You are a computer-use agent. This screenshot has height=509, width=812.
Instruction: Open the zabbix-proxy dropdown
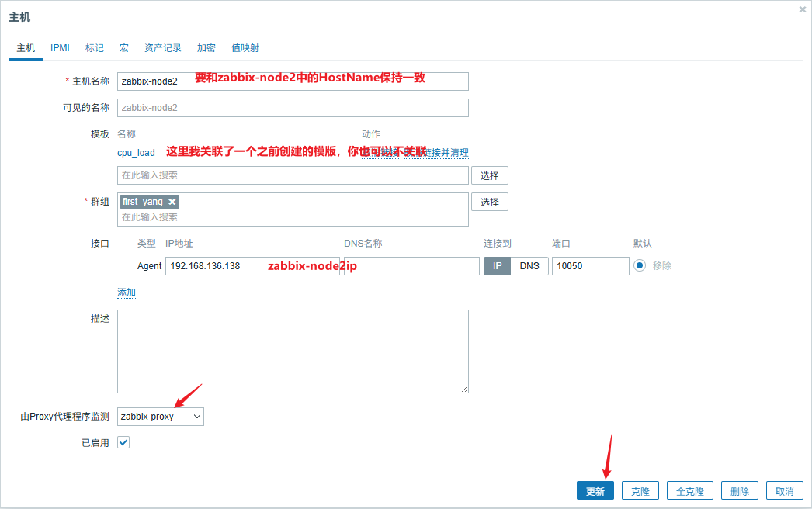coord(161,417)
